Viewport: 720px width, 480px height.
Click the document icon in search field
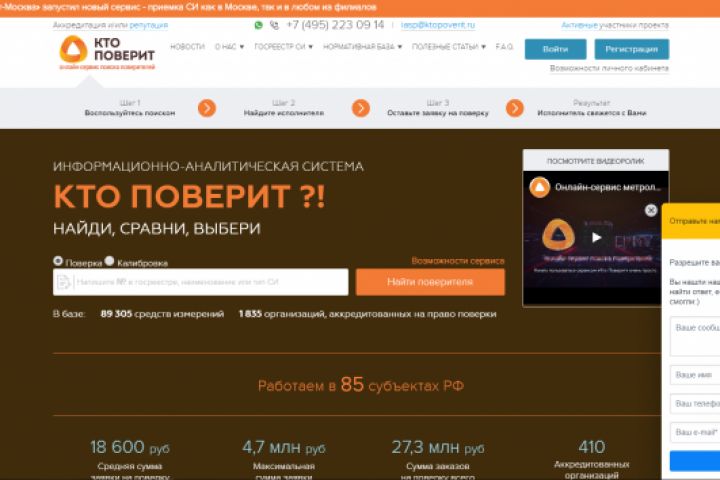pyautogui.click(x=64, y=282)
